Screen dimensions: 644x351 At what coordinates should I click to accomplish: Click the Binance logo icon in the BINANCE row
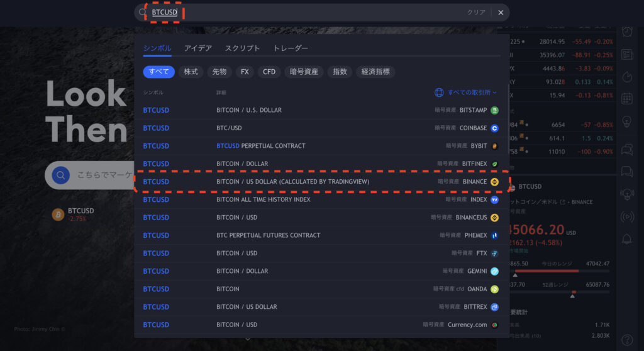point(494,182)
